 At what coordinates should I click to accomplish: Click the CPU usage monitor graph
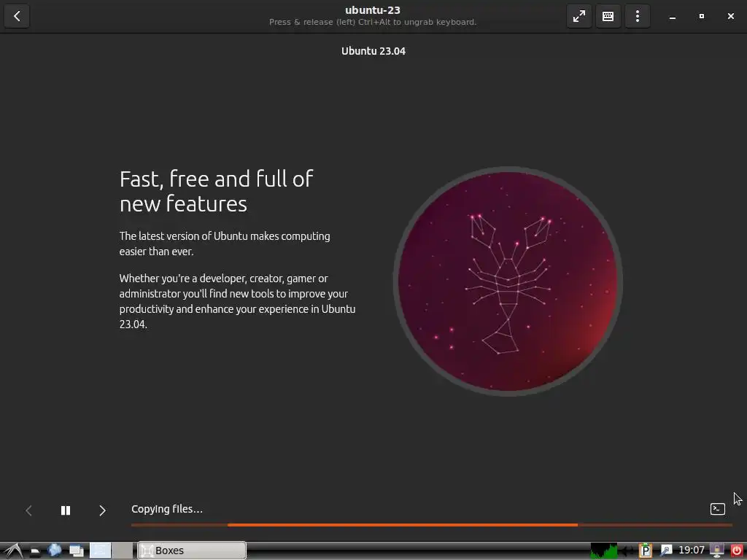pos(603,551)
